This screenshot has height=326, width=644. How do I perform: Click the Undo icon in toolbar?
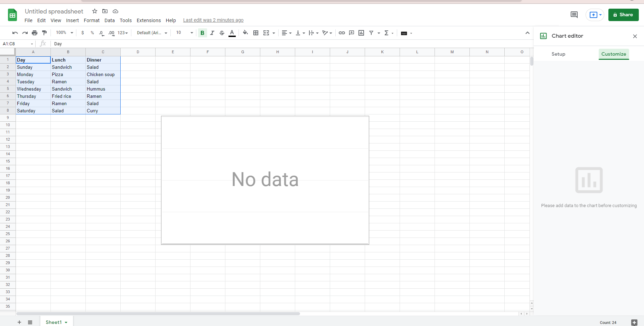(x=15, y=33)
